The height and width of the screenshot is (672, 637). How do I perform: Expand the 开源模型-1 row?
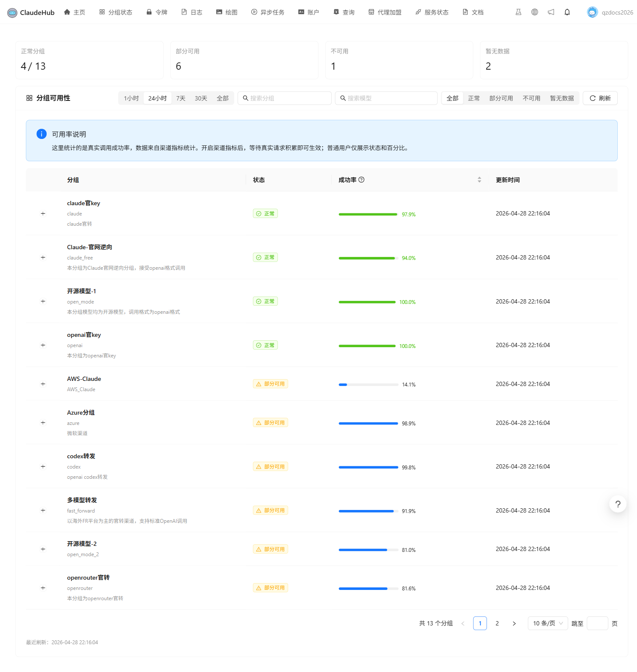pyautogui.click(x=43, y=301)
